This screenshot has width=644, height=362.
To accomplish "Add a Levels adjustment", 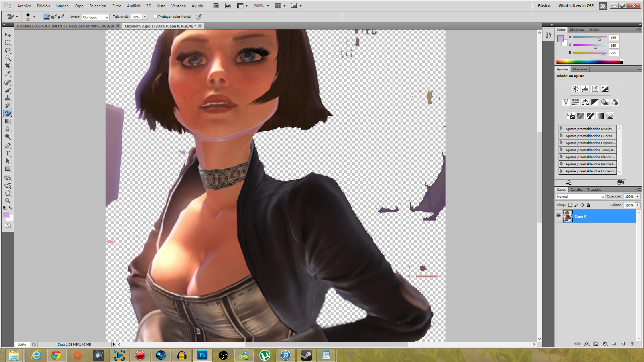I will [585, 89].
